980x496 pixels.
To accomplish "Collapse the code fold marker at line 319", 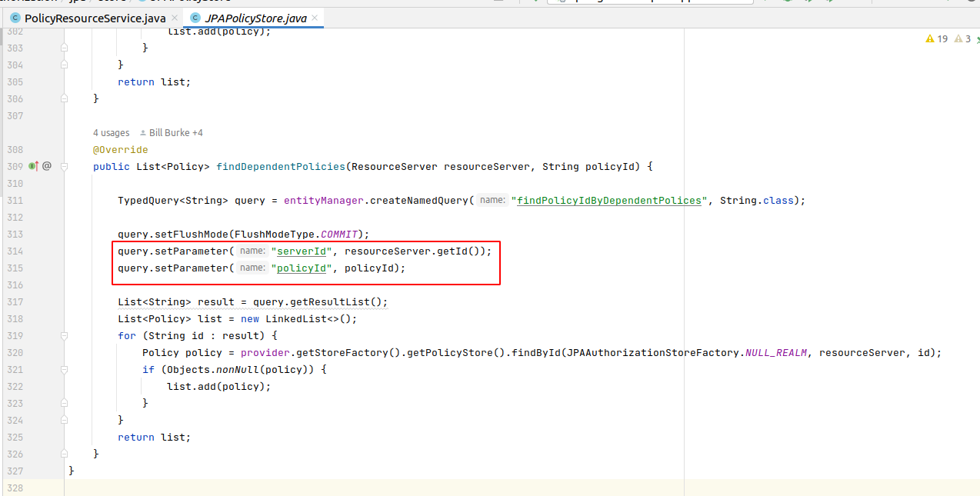I will 65,335.
